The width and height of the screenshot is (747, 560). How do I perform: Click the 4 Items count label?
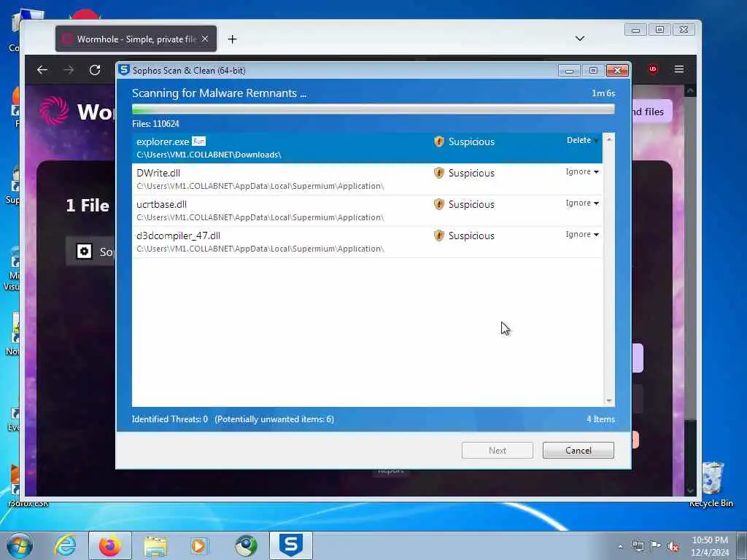click(601, 419)
